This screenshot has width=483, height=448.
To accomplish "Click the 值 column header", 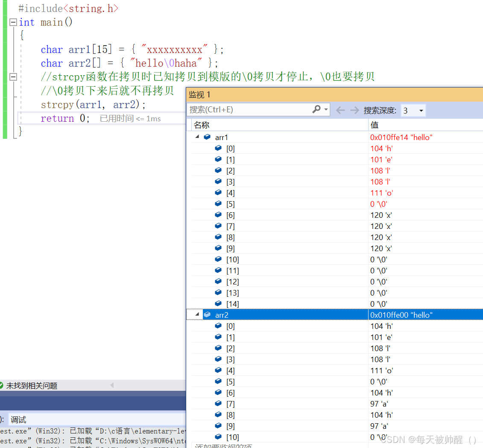I will [374, 125].
